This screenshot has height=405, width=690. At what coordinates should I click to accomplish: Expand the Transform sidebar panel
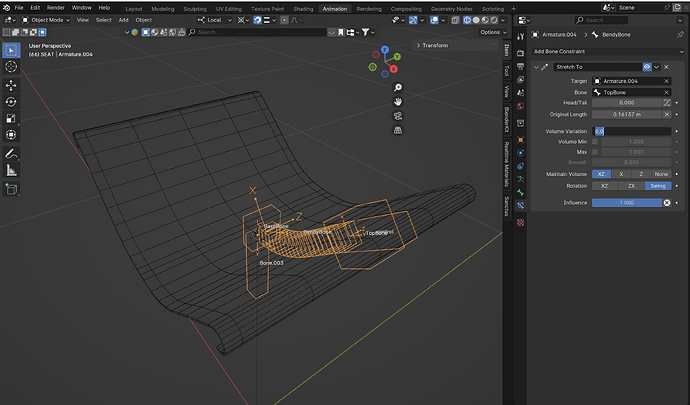433,45
